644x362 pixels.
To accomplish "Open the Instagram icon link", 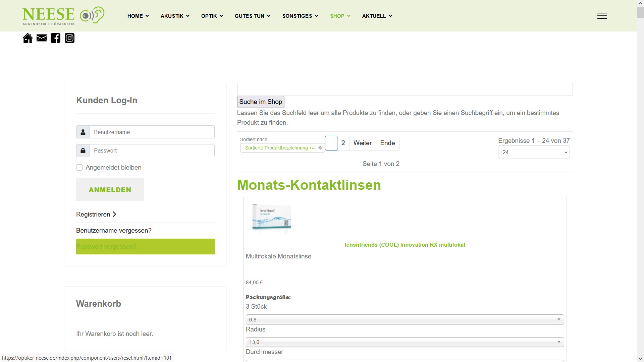I will click(x=69, y=38).
